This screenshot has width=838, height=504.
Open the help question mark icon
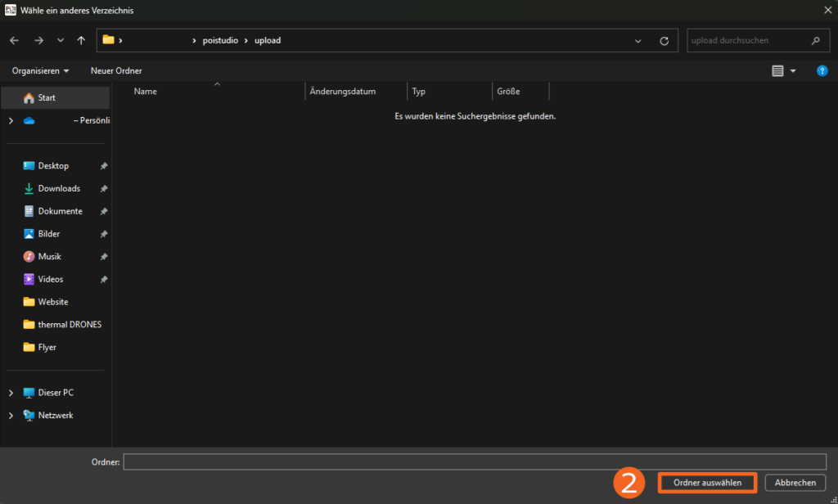tap(822, 71)
